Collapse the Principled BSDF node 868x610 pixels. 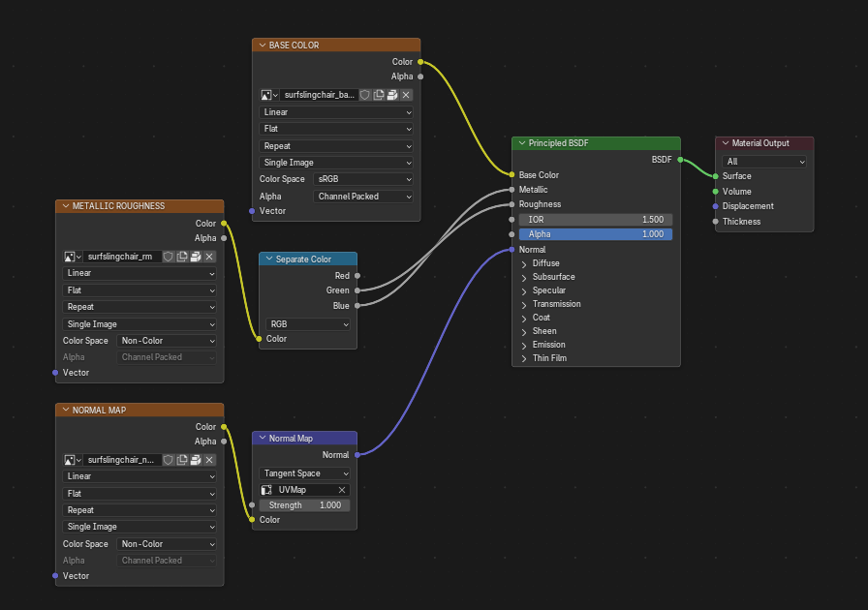[x=522, y=143]
